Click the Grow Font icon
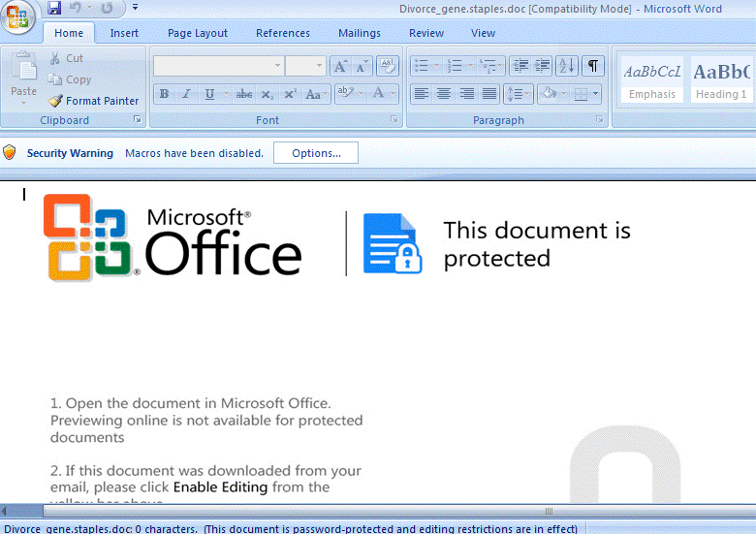Screen dimensions: 756x534 click(340, 66)
